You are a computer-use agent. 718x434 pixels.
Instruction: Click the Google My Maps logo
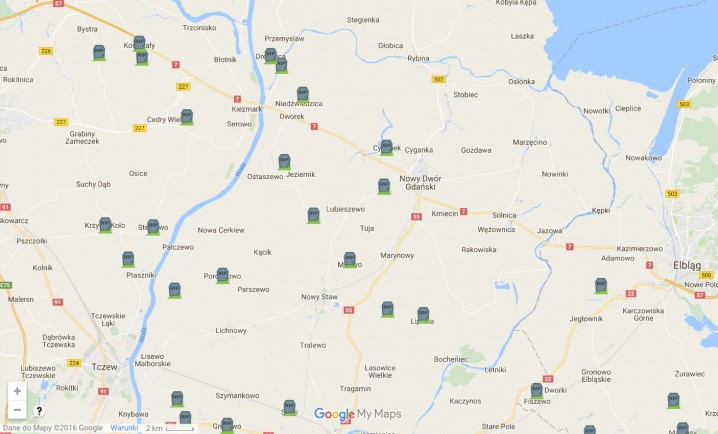coord(357,414)
